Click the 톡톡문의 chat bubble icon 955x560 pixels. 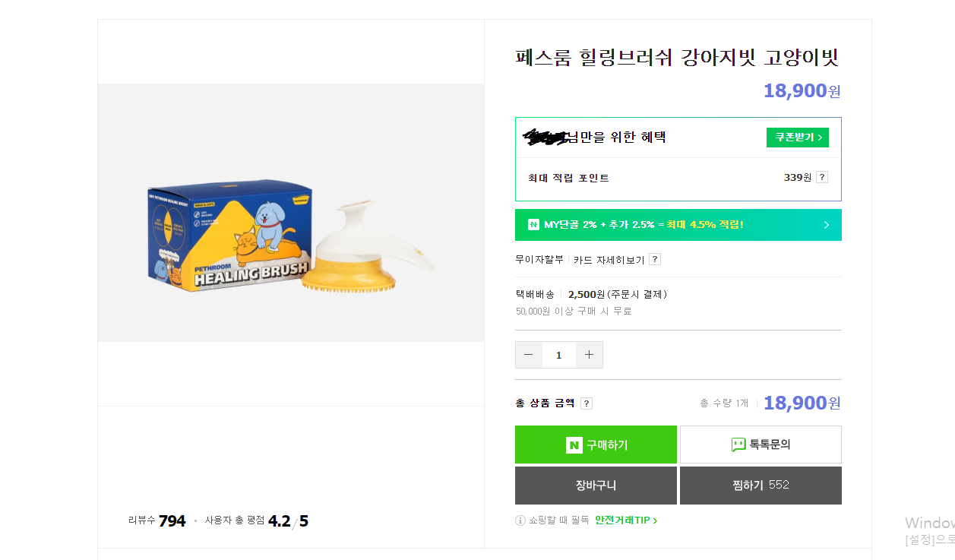click(x=738, y=445)
